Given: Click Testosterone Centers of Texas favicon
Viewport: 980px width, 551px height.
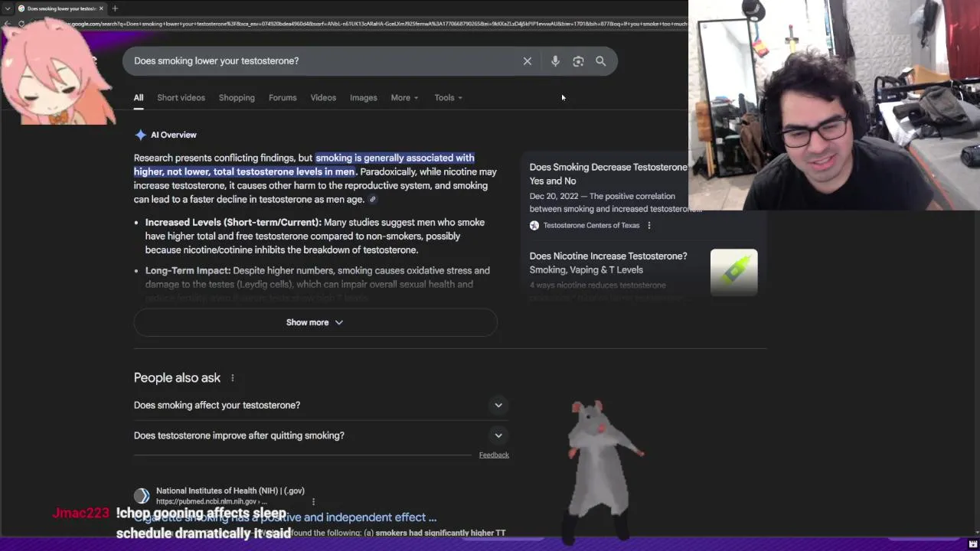Looking at the screenshot, I should [534, 225].
